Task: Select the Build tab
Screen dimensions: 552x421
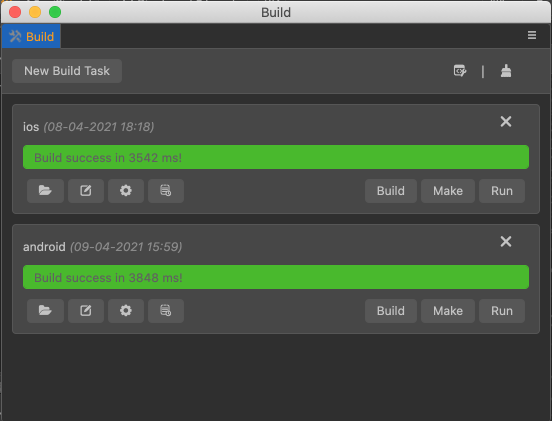Action: pyautogui.click(x=31, y=36)
